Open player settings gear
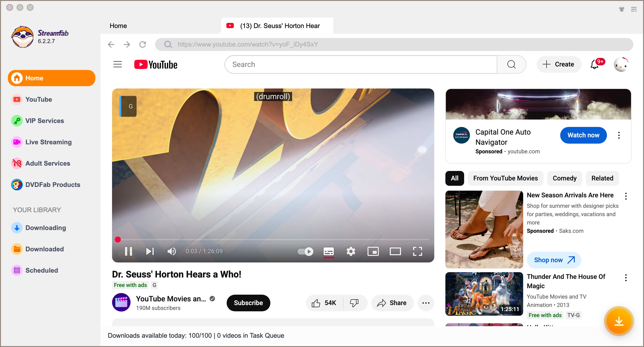The image size is (644, 347). (x=351, y=251)
